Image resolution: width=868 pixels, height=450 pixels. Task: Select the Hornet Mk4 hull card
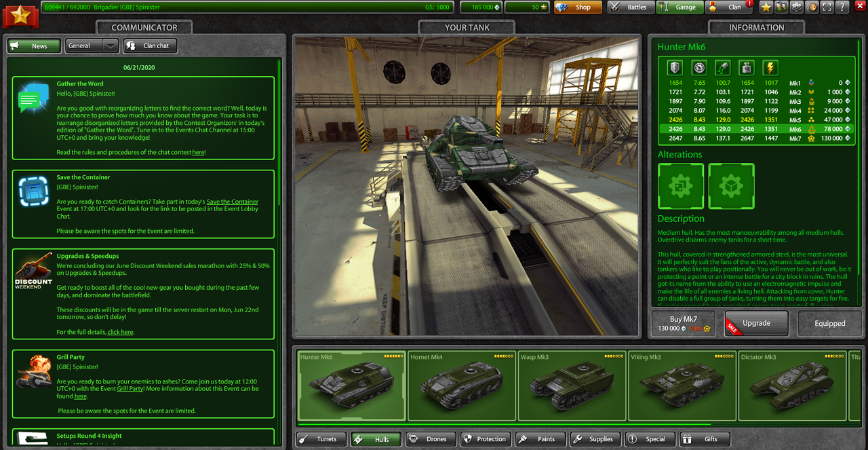point(461,386)
